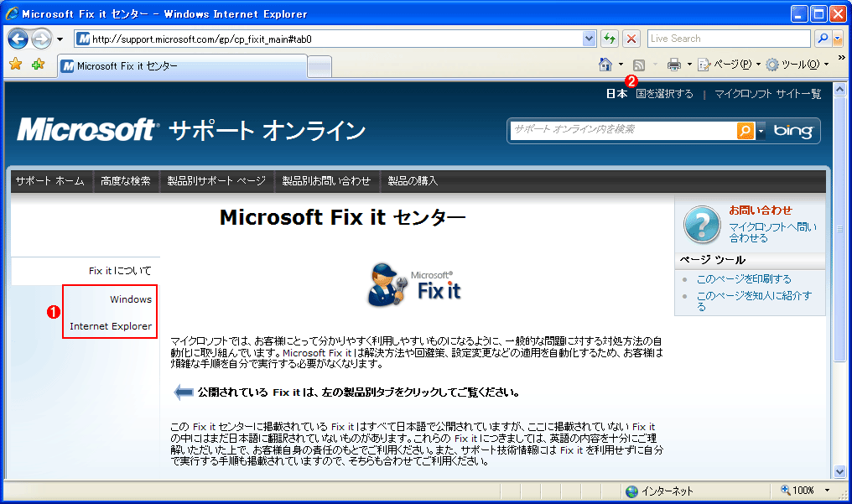
Task: Click このページを知人に紹介する link
Action: click(754, 301)
